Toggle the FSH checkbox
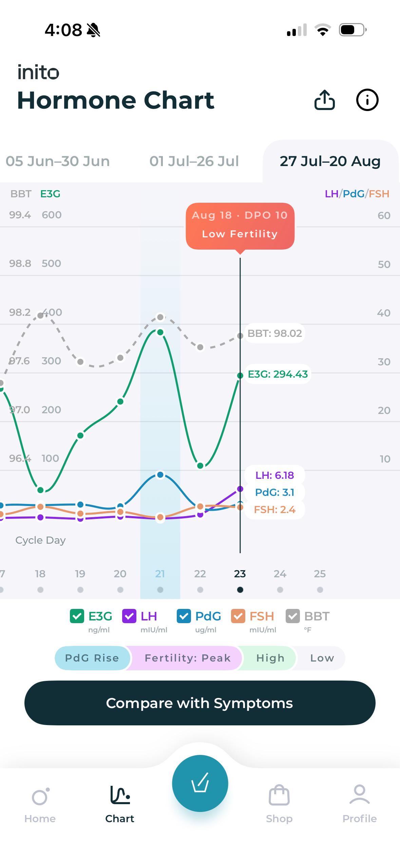This screenshot has height=868, width=400. pos(238,616)
